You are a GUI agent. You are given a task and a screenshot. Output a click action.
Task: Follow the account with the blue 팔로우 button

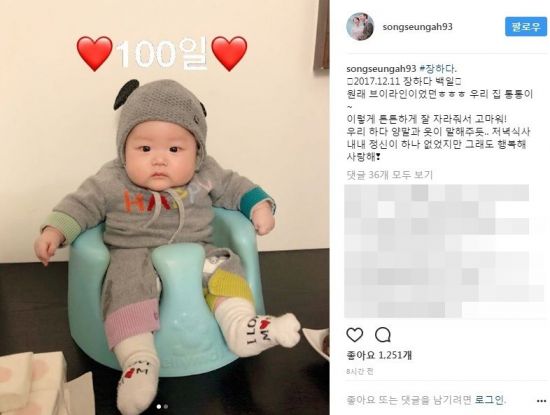pyautogui.click(x=526, y=27)
